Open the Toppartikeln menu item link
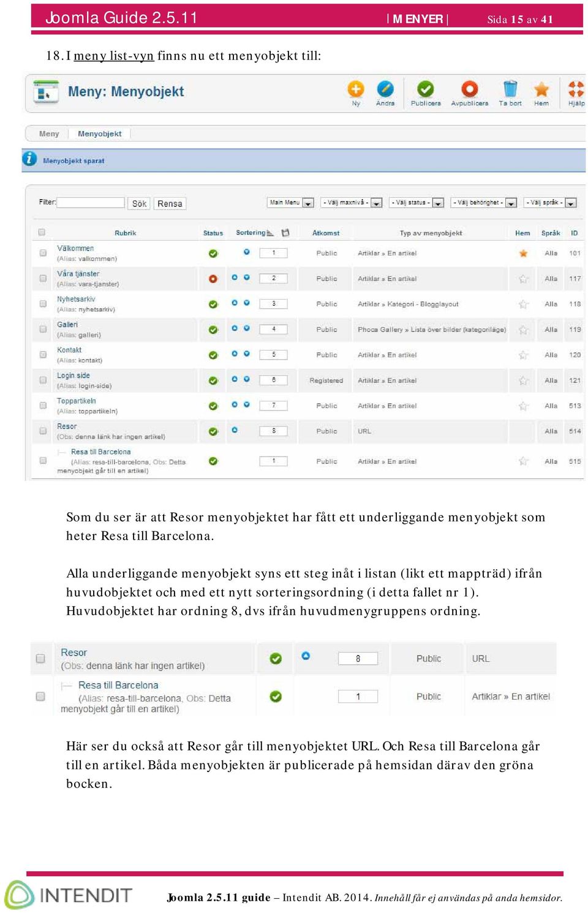This screenshot has height=913, width=588. point(77,401)
